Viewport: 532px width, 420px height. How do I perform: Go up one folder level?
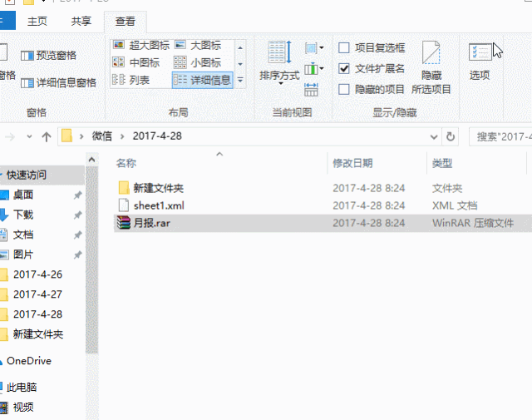click(47, 137)
